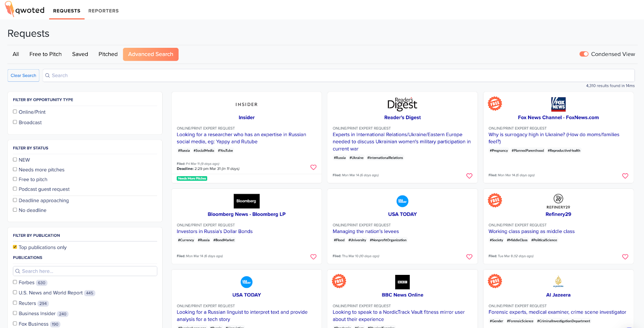This screenshot has width=644, height=328.
Task: Open the Insider publication link
Action: coord(246,118)
